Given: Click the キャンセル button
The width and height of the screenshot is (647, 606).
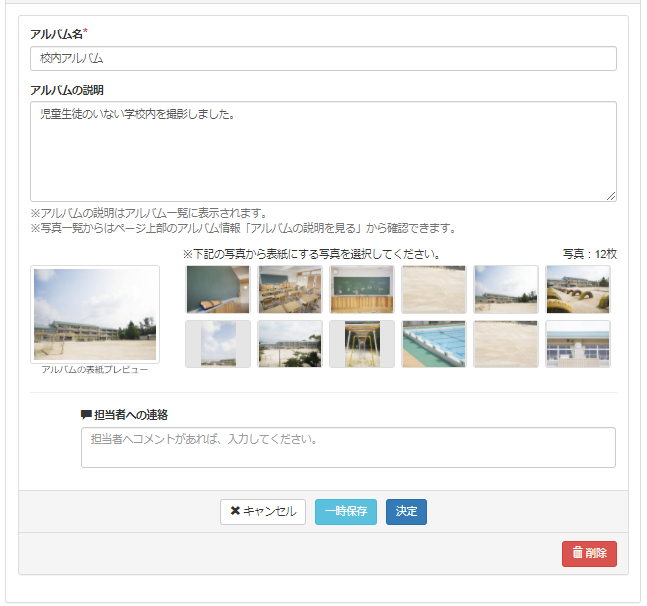Looking at the screenshot, I should tap(263, 512).
